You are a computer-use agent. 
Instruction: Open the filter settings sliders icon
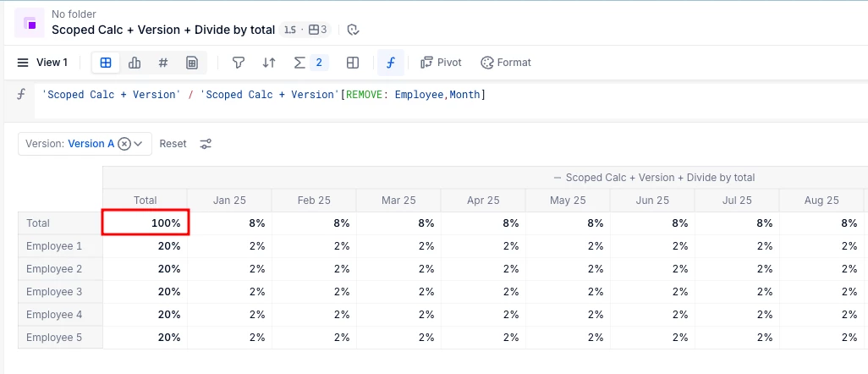[206, 144]
